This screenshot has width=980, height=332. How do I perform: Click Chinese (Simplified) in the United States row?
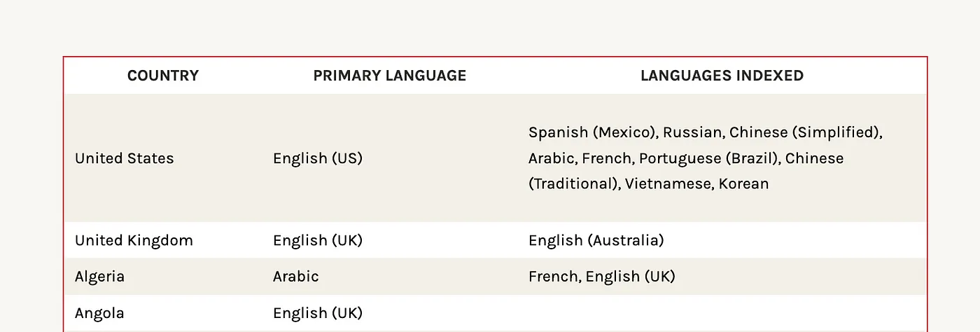tap(805, 132)
